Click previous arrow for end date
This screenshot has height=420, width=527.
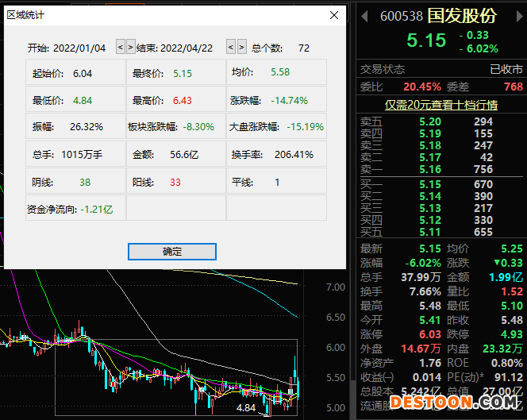231,48
